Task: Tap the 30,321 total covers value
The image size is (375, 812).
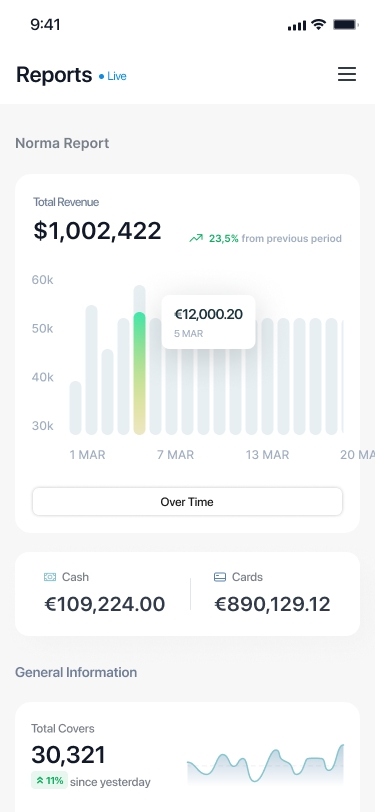Action: [x=68, y=755]
